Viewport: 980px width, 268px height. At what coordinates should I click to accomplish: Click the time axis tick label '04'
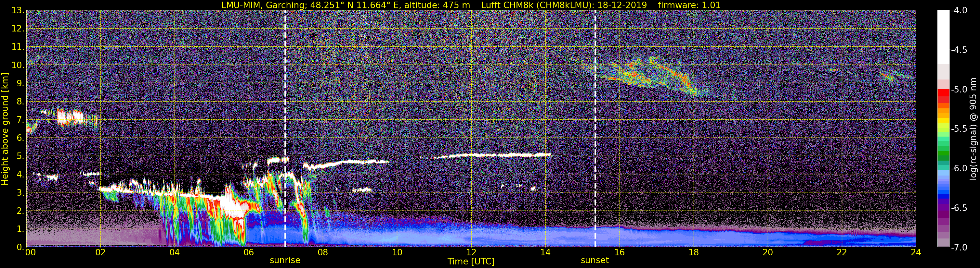click(x=175, y=253)
